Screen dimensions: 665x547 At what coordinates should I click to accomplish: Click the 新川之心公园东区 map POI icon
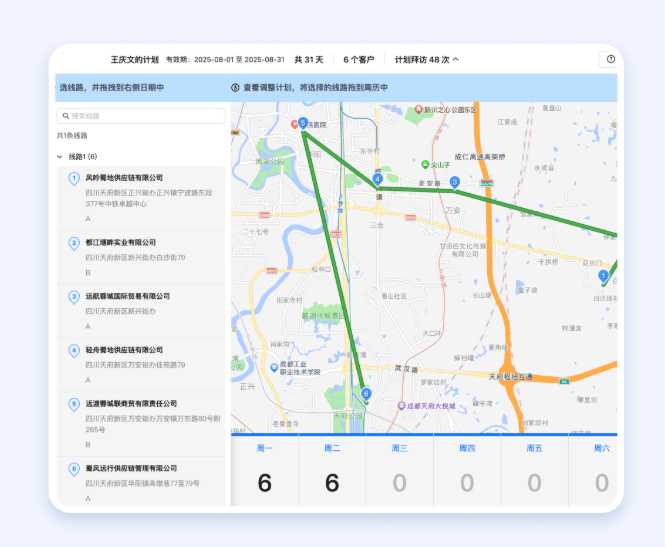[418, 109]
